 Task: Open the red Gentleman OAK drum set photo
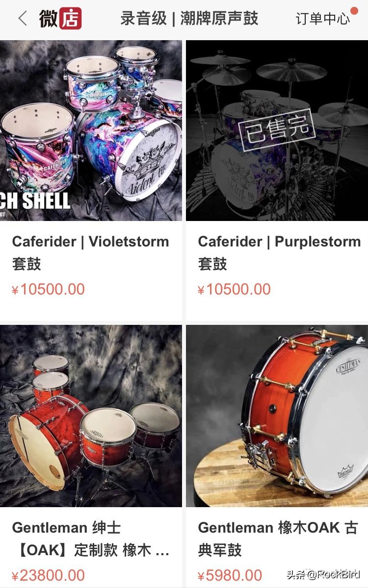click(91, 416)
